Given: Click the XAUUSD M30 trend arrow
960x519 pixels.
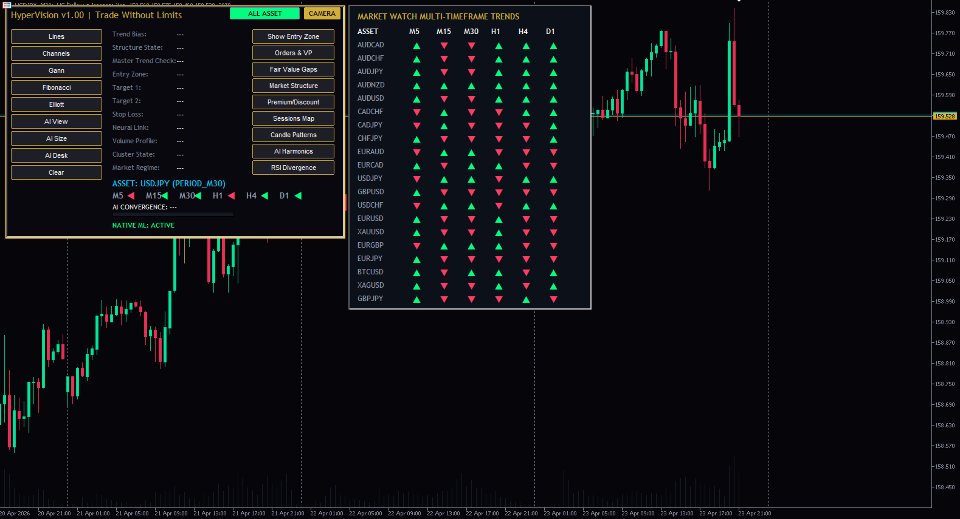Looking at the screenshot, I should coord(471,232).
